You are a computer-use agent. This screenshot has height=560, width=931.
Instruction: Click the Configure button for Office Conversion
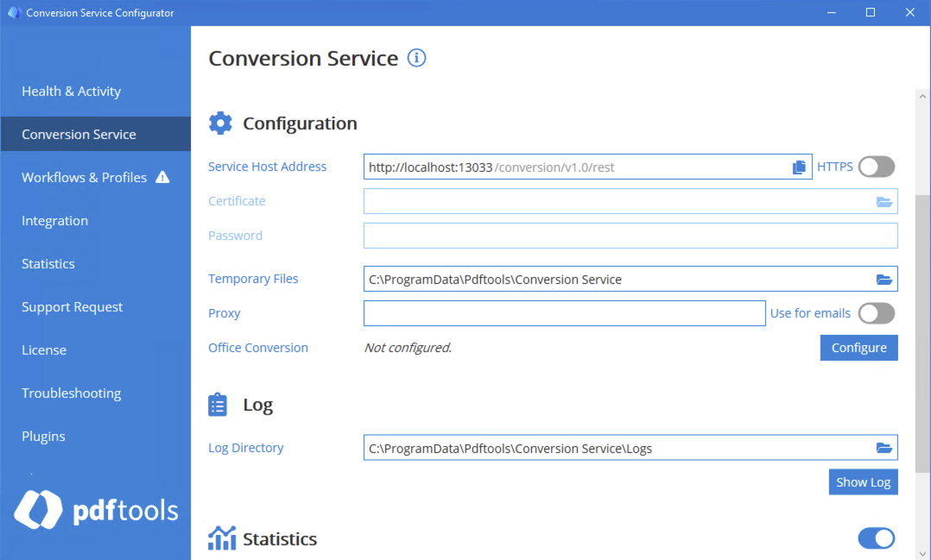858,348
